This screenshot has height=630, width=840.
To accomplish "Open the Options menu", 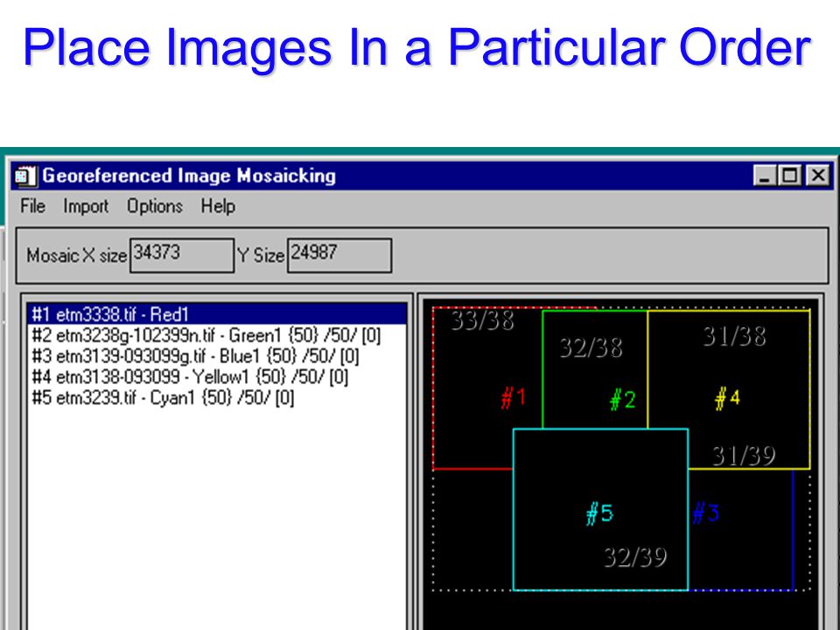I will 155,206.
